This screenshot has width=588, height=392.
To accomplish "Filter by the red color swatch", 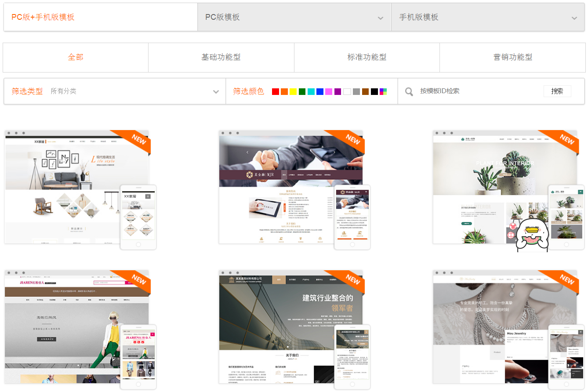I will click(276, 91).
